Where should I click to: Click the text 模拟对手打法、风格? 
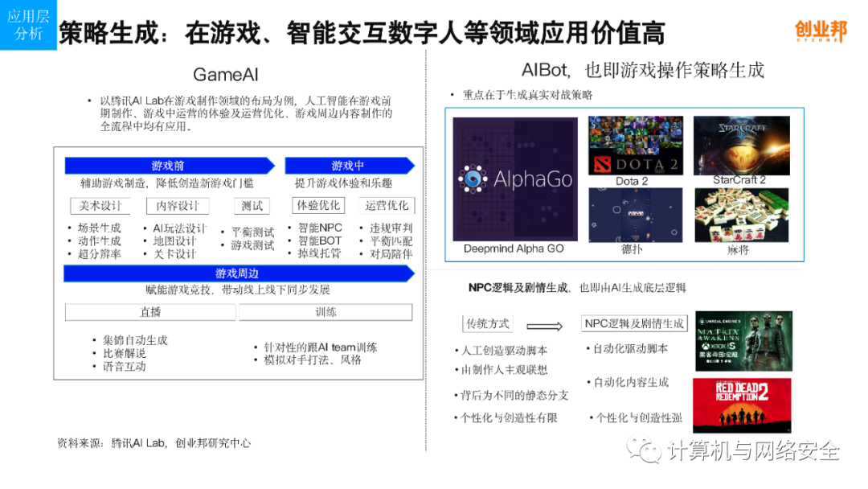313,360
